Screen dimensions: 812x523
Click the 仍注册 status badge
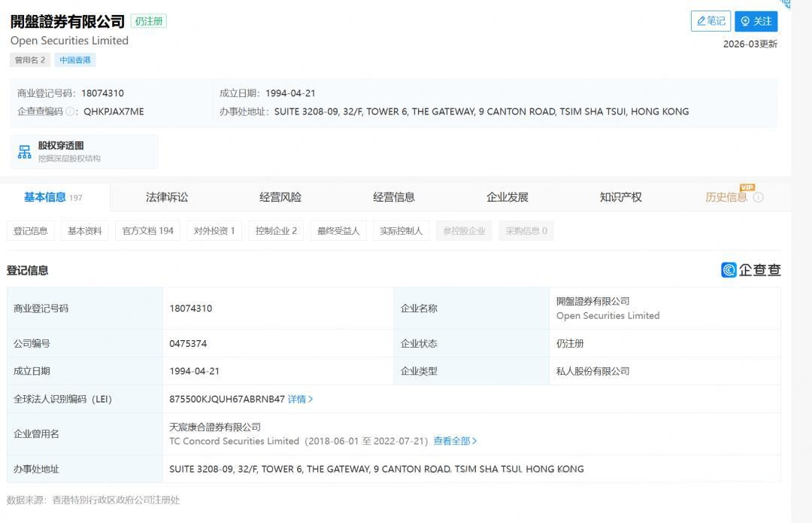pyautogui.click(x=149, y=21)
